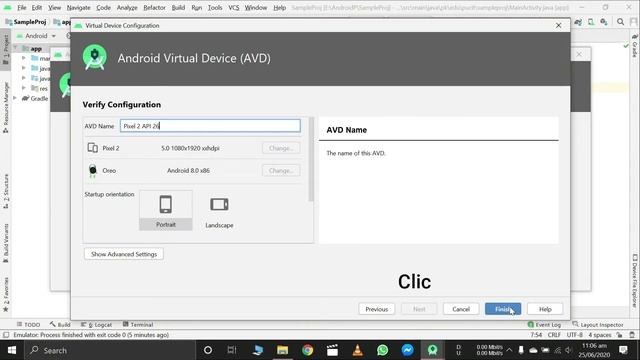Image resolution: width=640 pixels, height=360 pixels.
Task: Open the File menu
Action: (22, 7)
